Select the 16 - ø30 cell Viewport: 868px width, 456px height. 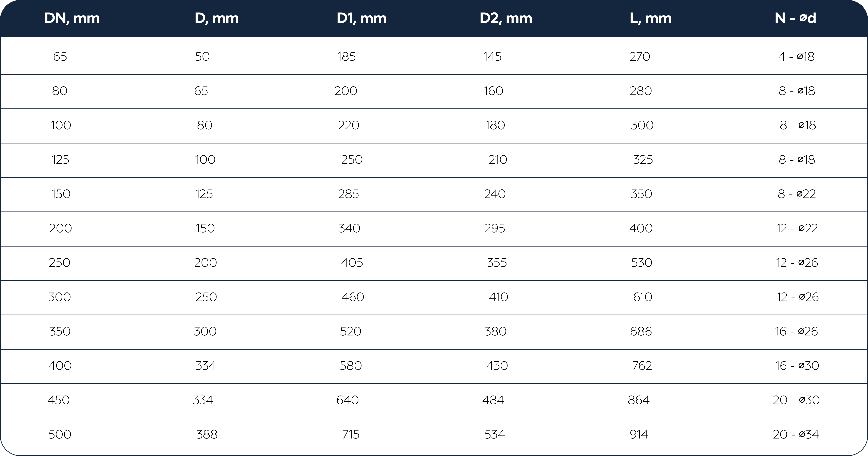pyautogui.click(x=797, y=366)
